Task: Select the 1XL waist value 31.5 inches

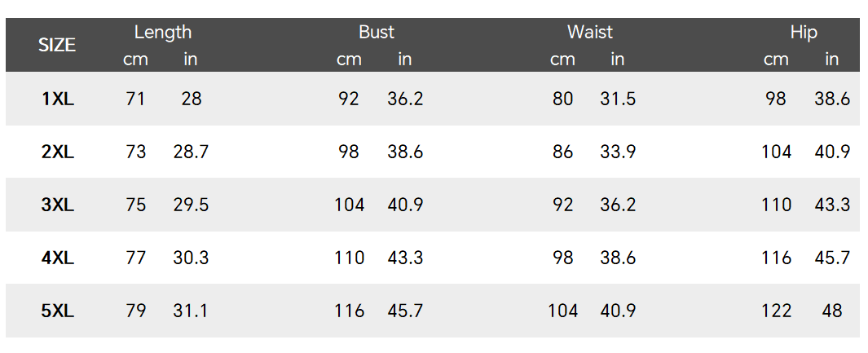Action: pos(618,99)
